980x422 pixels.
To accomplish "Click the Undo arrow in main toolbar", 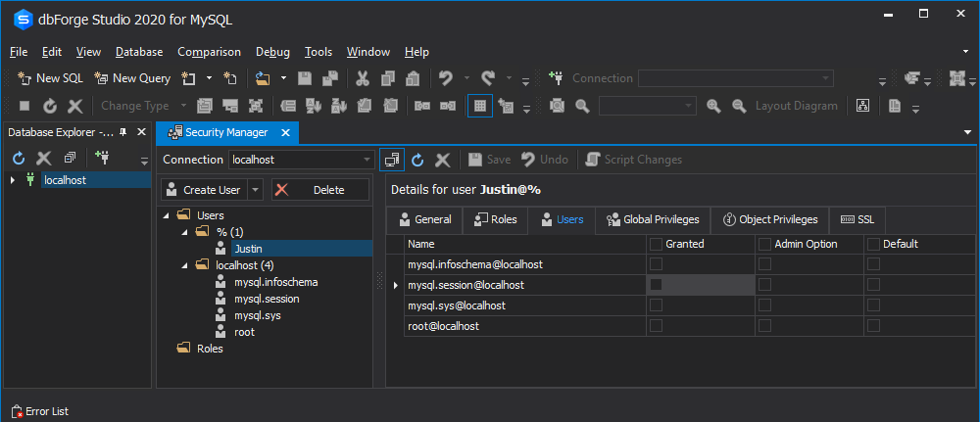I will pos(446,78).
